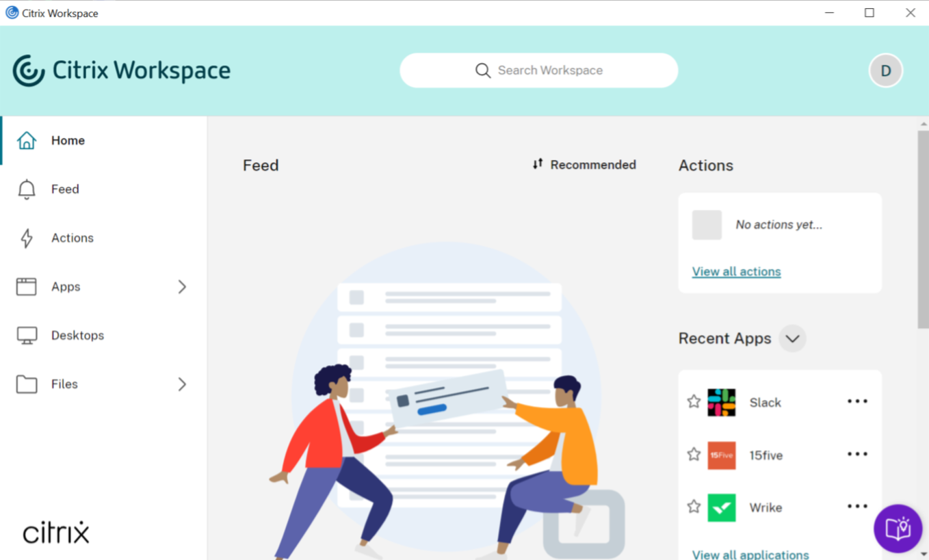Open the more options menu for Slack

857,401
